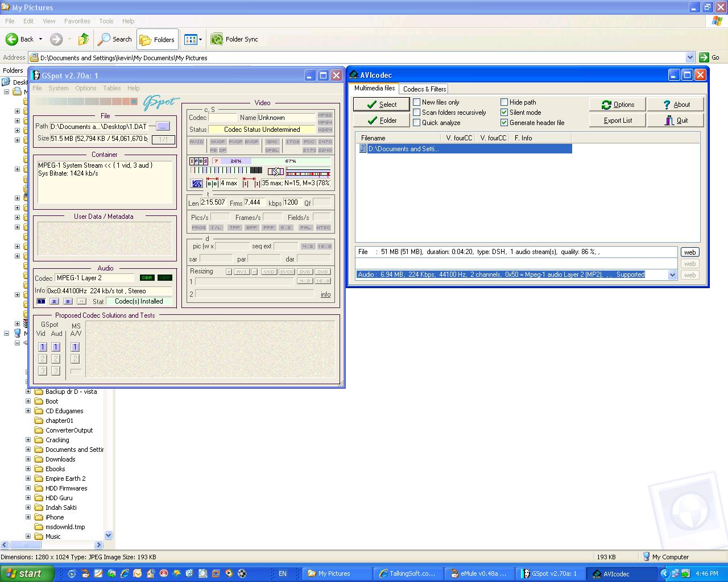Click the Back button in My Pictures toolbar

pyautogui.click(x=20, y=39)
